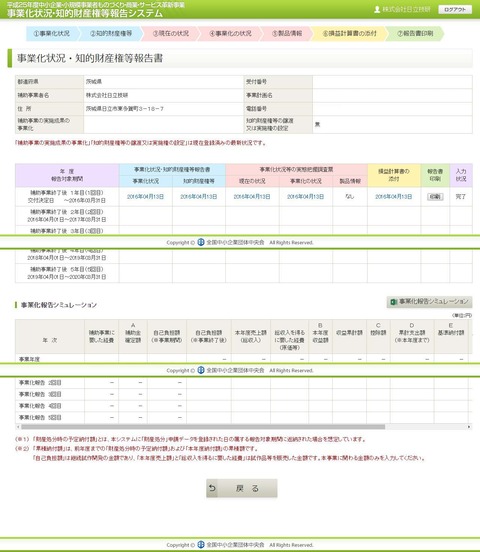Click the 電話番号 field label

[x=256, y=109]
